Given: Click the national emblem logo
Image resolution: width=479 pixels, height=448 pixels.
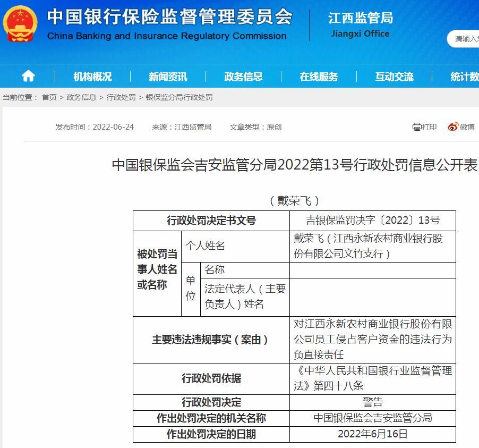Looking at the screenshot, I should point(20,26).
